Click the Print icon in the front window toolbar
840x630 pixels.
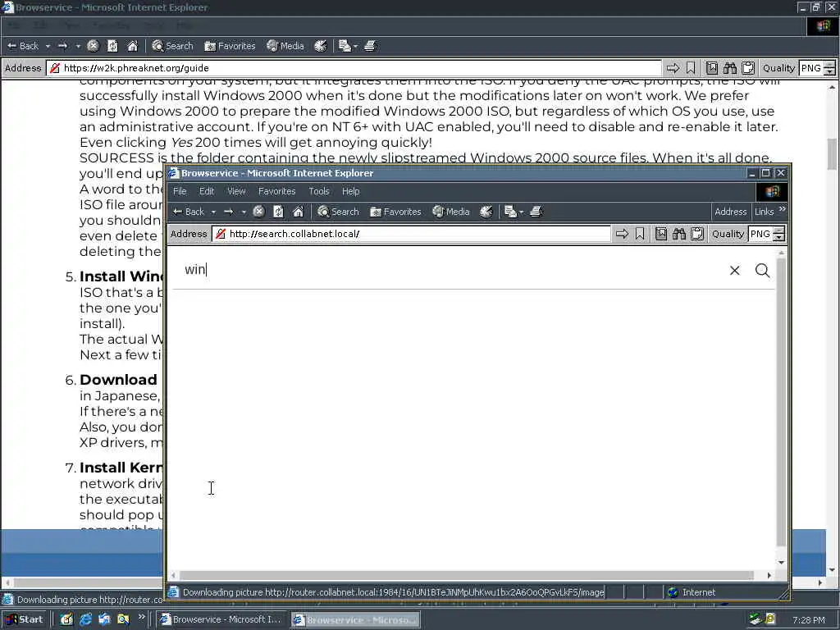pos(536,212)
